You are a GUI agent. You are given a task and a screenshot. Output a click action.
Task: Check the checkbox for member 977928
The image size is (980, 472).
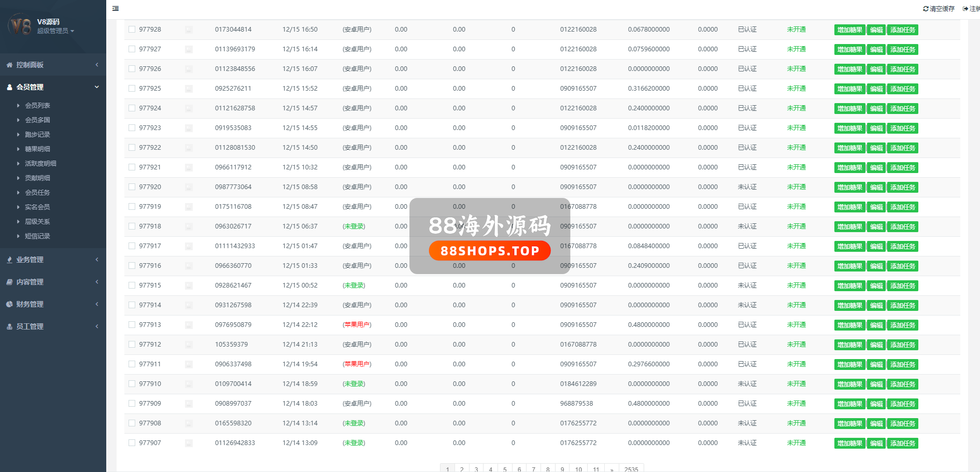(132, 30)
